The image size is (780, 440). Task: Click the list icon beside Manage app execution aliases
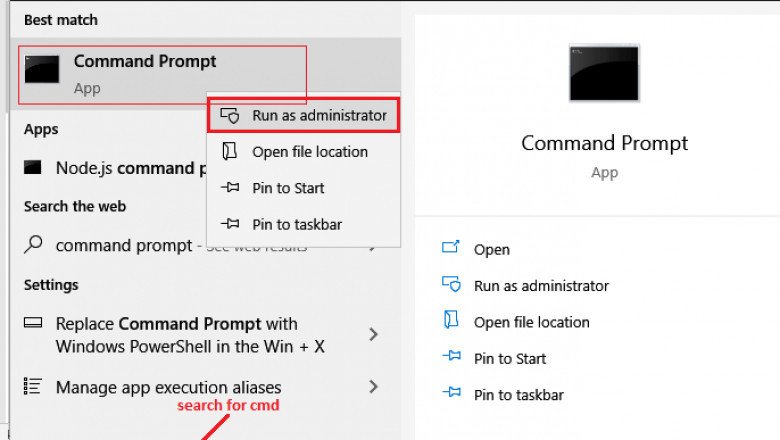(34, 386)
